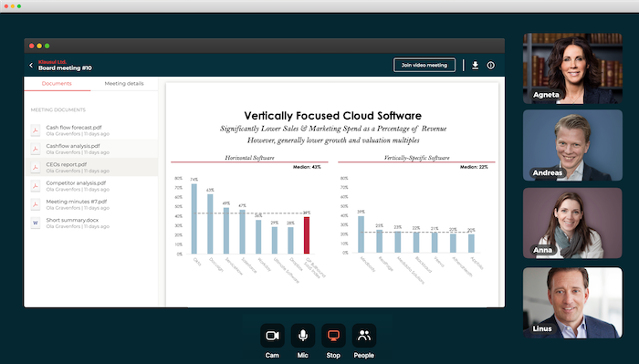The image size is (639, 364).
Task: Select Linus's video thumbnail
Action: pyautogui.click(x=572, y=303)
